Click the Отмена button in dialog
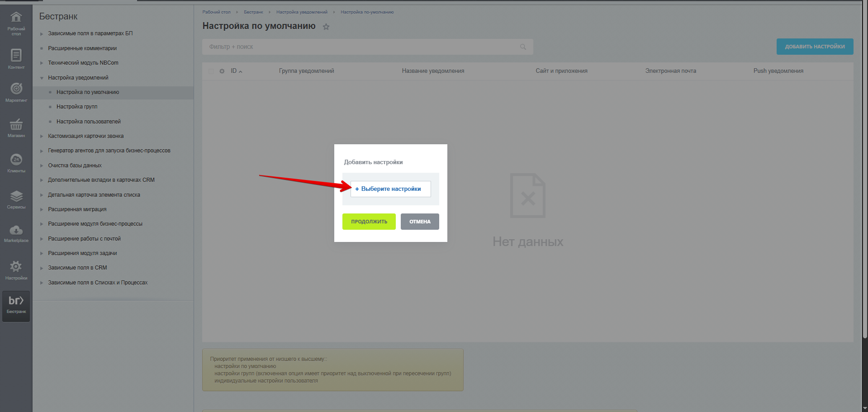This screenshot has width=868, height=412. point(420,222)
